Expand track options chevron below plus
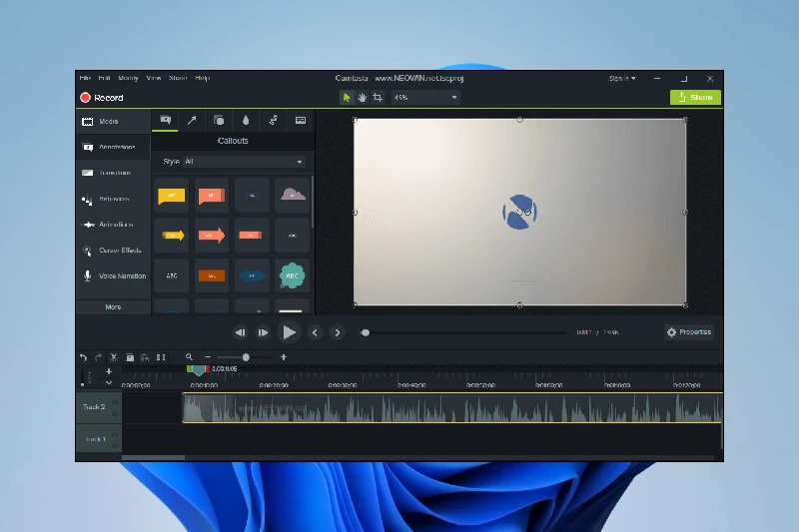The width and height of the screenshot is (799, 532). click(109, 383)
